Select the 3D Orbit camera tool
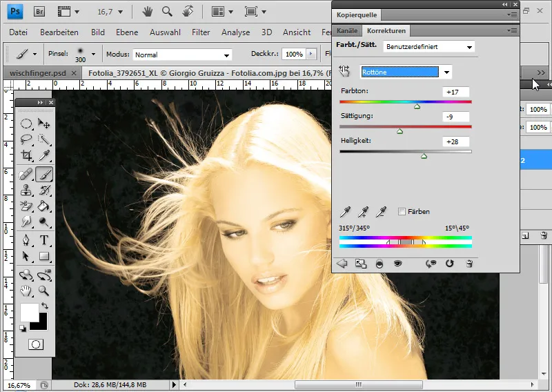This screenshot has width=552, height=392. [x=44, y=275]
